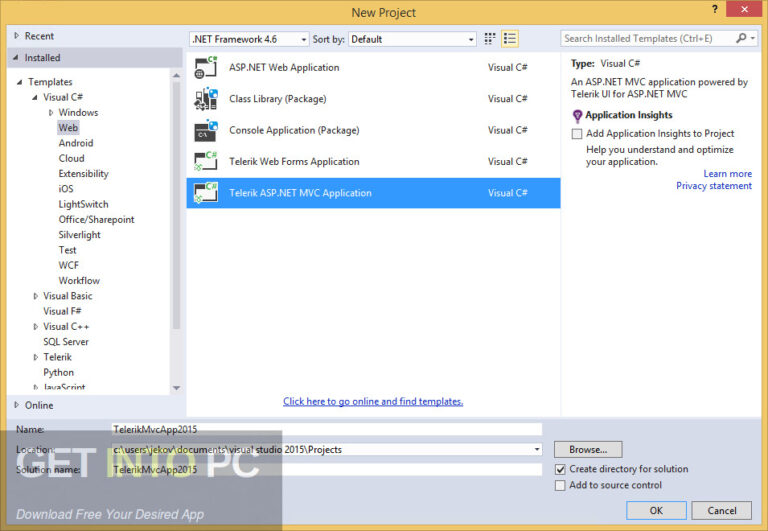Click the project Name input field
The height and width of the screenshot is (531, 768).
(x=327, y=430)
